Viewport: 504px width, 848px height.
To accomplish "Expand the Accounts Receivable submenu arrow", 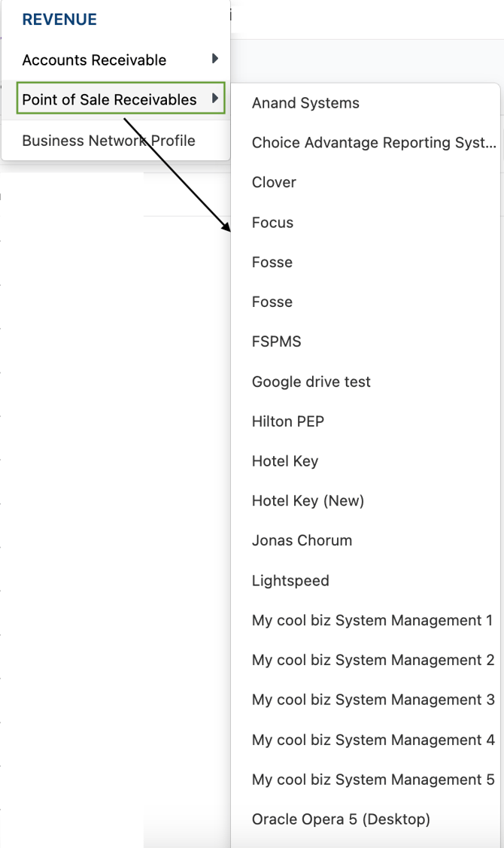I will (x=214, y=59).
